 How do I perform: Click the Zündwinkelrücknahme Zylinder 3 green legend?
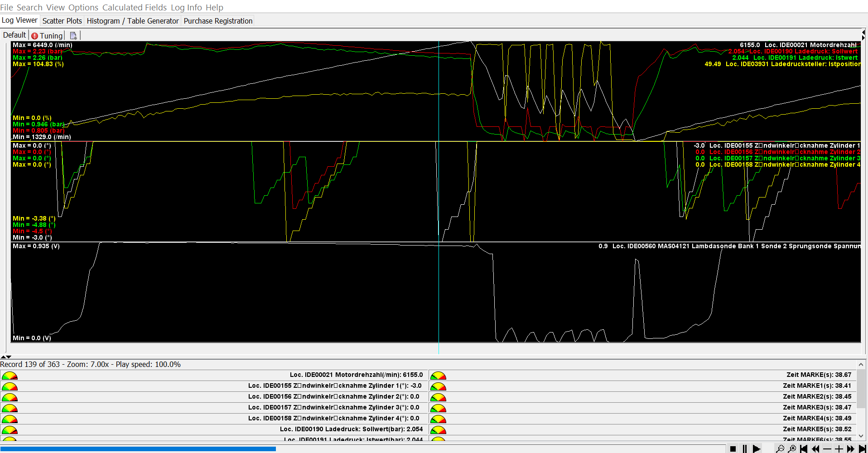tap(778, 158)
